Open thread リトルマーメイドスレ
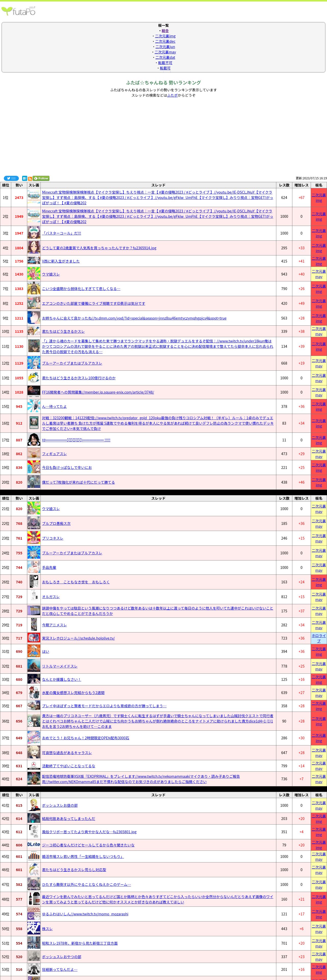Viewport: 327px width, 980px height. tap(59, 666)
